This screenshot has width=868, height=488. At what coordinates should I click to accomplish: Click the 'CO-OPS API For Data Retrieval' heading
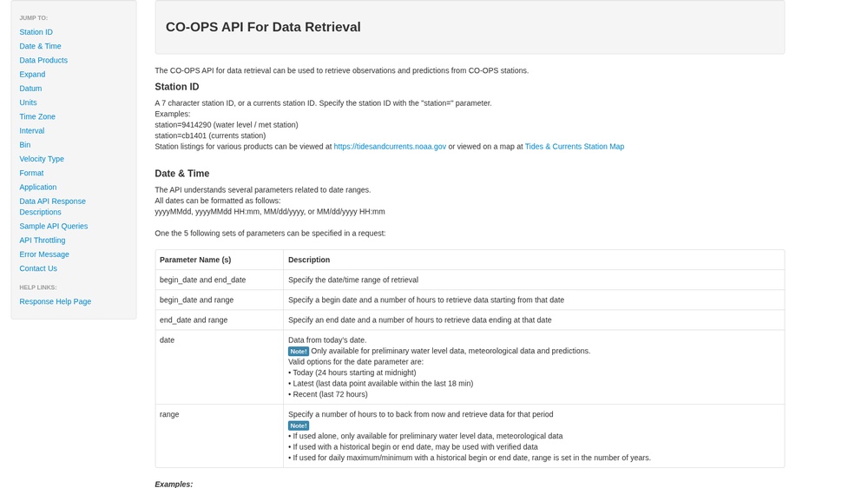click(263, 27)
